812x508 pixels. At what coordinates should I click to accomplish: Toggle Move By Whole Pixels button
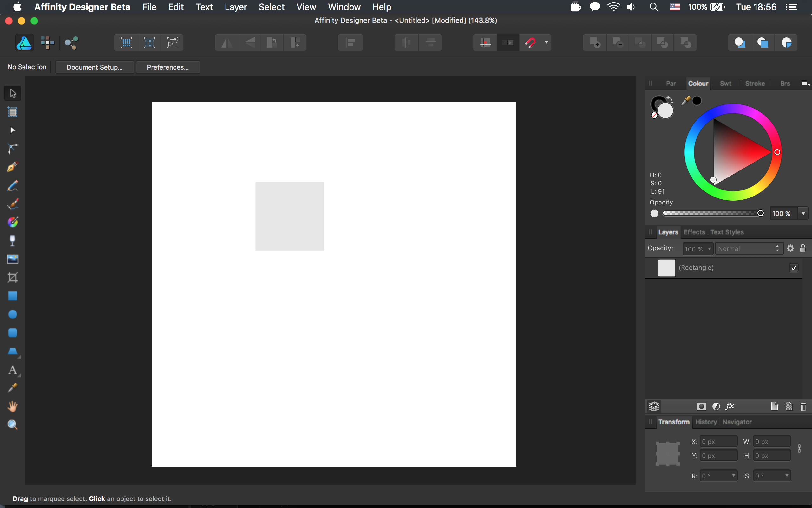(508, 43)
